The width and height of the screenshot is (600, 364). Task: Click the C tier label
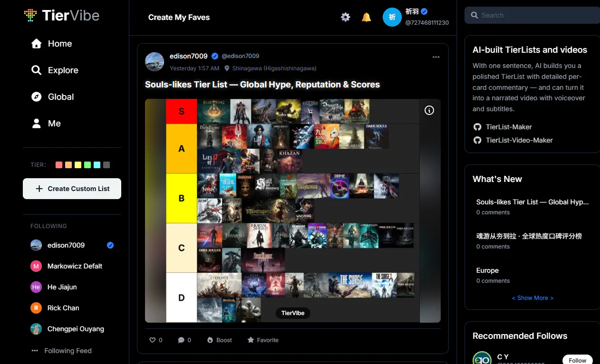click(182, 248)
